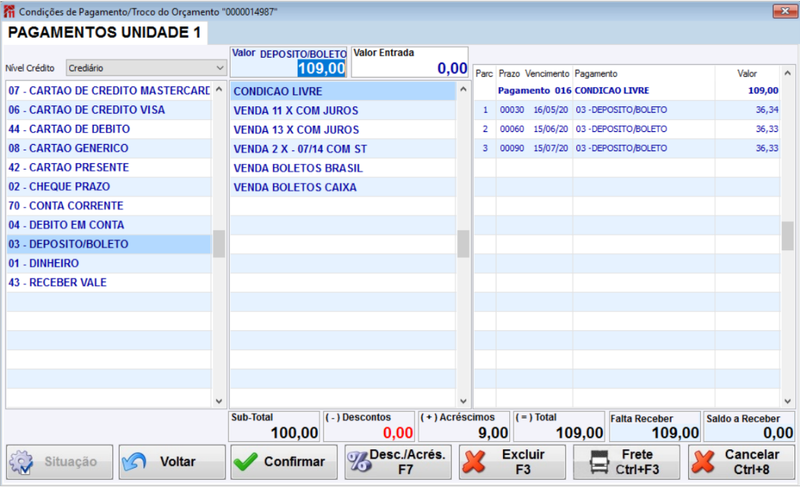Click the PAGAMENTOS UNIDADE 1 heading

click(104, 33)
